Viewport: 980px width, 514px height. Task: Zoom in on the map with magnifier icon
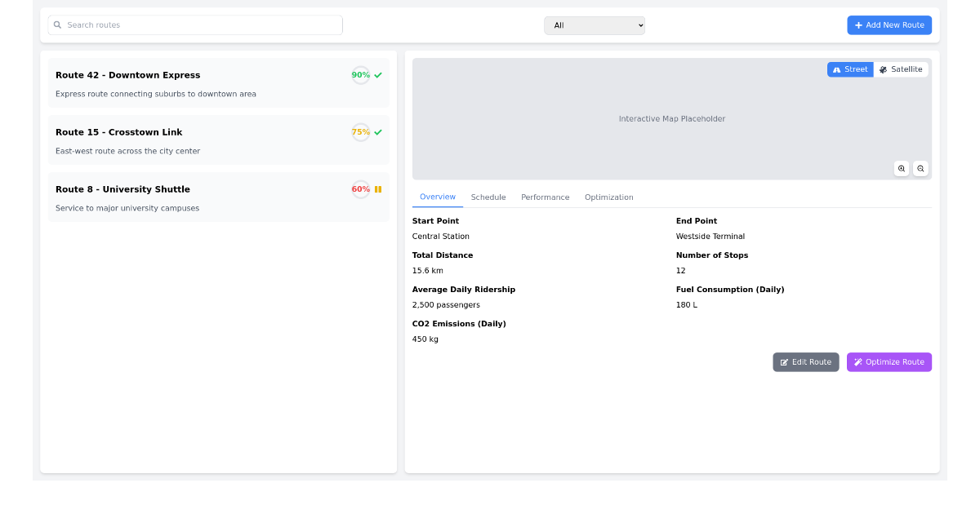[902, 168]
